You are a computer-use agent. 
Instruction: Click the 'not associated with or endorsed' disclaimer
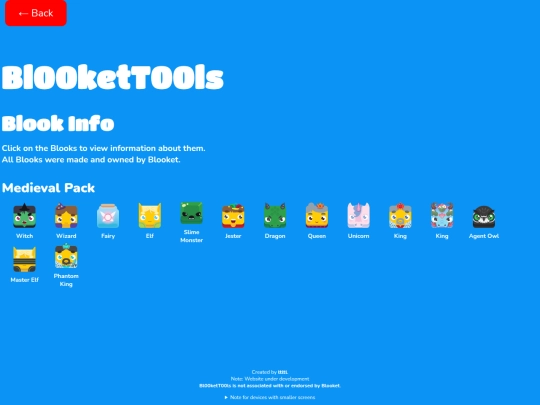pyautogui.click(x=270, y=386)
